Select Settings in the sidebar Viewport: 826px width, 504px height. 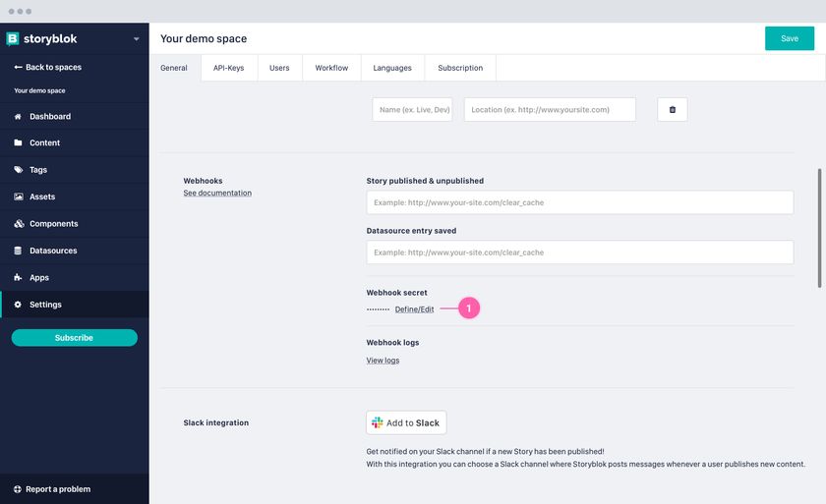click(x=75, y=305)
